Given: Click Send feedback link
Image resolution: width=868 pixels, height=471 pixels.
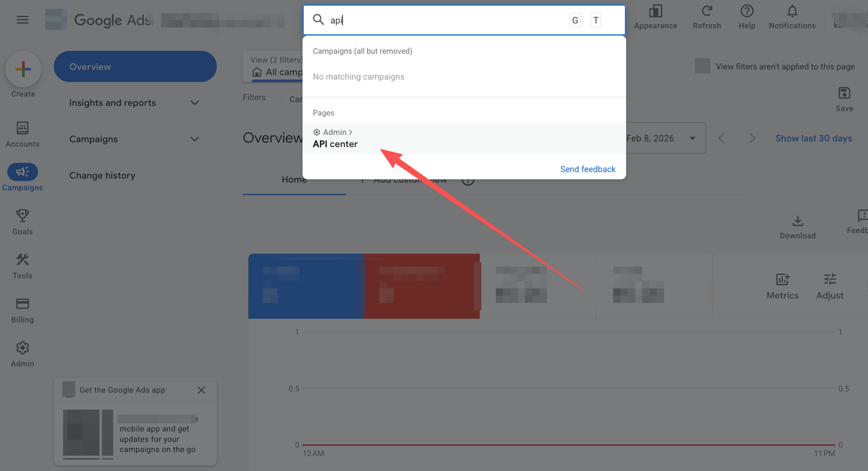Looking at the screenshot, I should click(x=588, y=169).
